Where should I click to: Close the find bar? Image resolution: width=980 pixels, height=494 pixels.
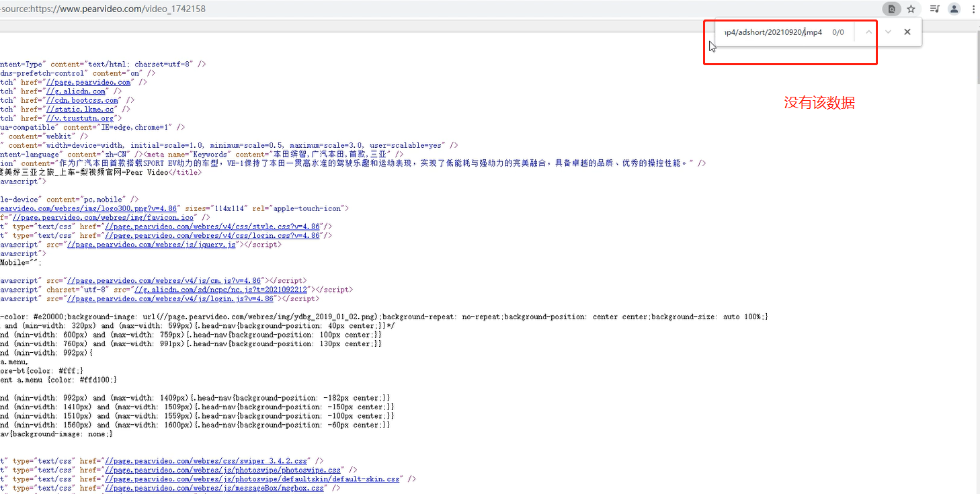907,32
